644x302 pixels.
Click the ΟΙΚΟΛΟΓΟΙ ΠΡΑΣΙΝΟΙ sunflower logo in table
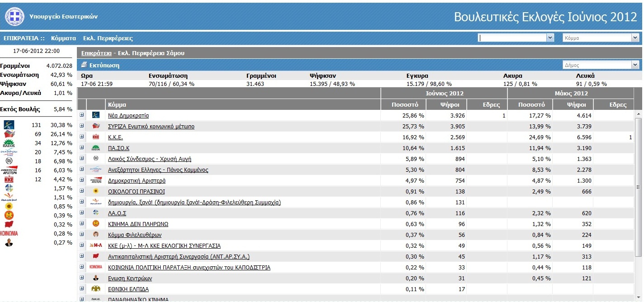point(95,192)
